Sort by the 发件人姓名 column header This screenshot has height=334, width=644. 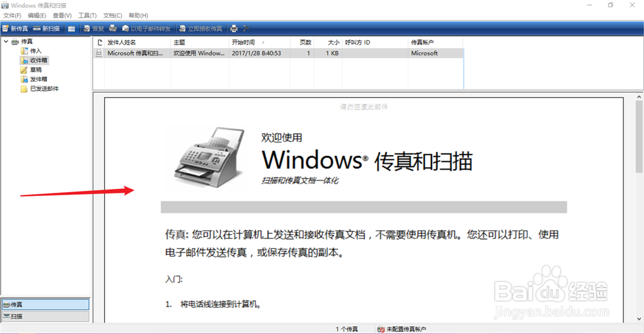(x=137, y=43)
